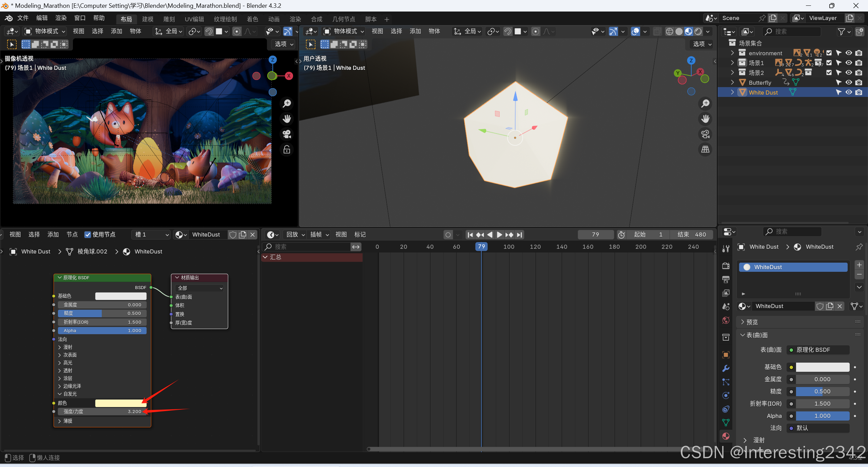Toggle the environment collection exclude checkbox
Image resolution: width=868 pixels, height=467 pixels.
click(829, 53)
